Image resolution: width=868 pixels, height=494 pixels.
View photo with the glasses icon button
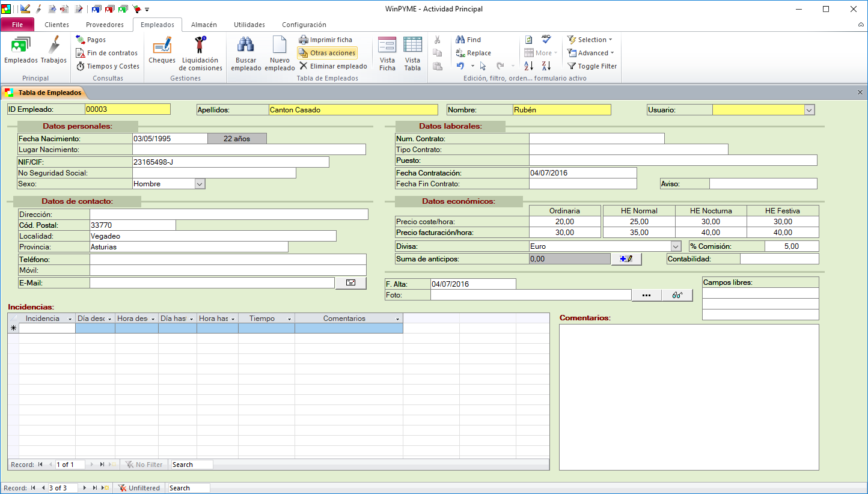click(x=677, y=295)
